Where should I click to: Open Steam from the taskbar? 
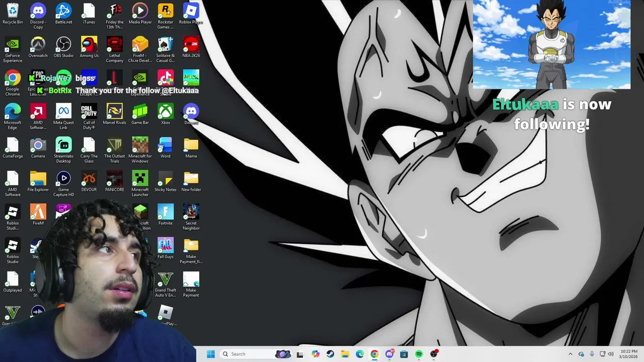pos(330,354)
